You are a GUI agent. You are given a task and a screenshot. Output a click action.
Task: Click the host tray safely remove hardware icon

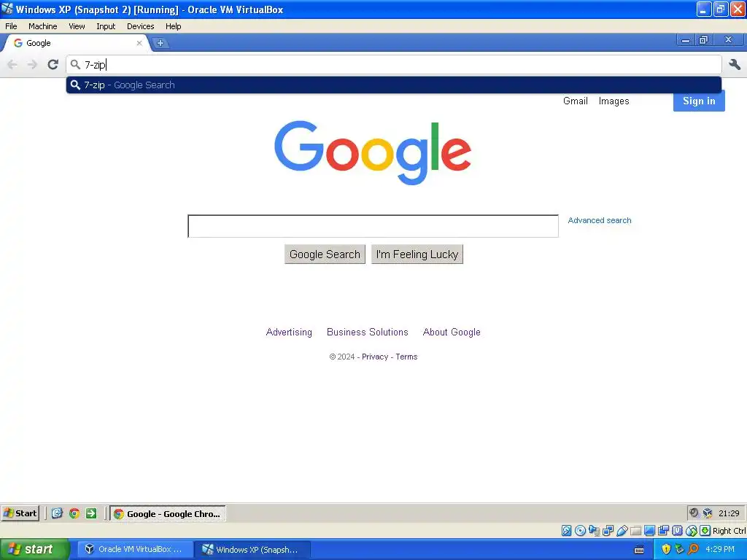pos(679,550)
